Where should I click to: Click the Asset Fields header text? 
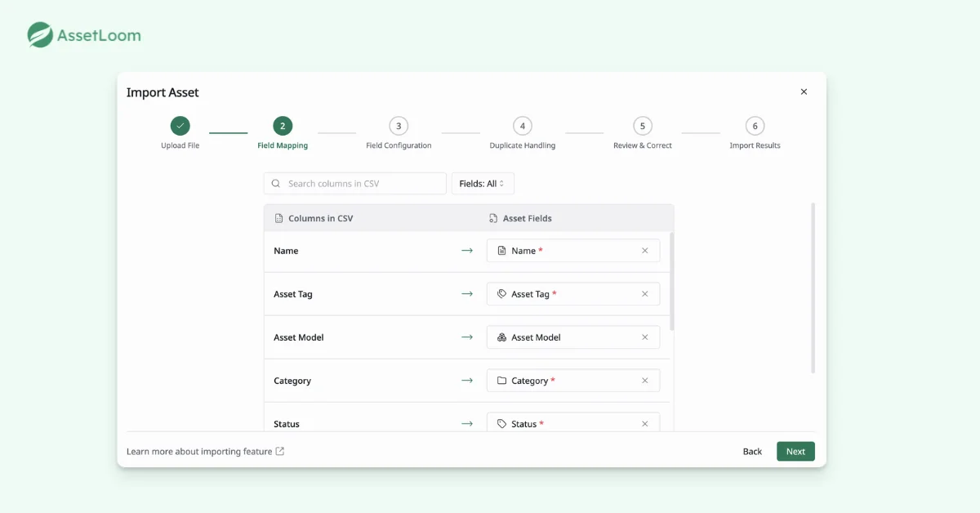528,219
